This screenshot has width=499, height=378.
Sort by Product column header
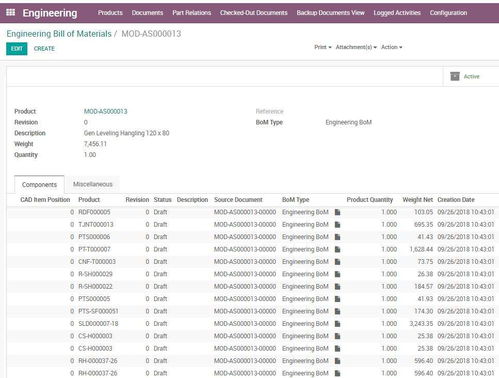click(89, 200)
